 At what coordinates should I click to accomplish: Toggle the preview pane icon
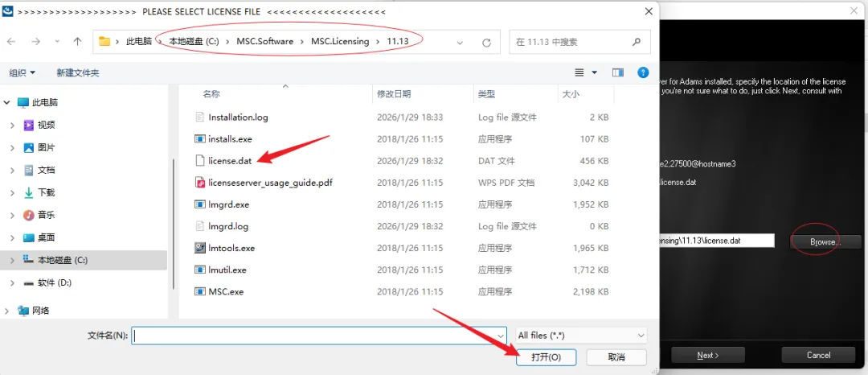pyautogui.click(x=618, y=72)
